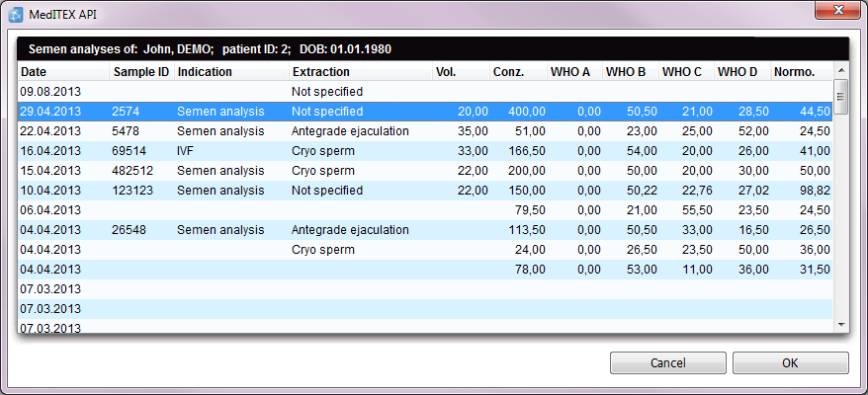Click Not specified in the 123123 row
This screenshot has height=395, width=868.
pos(327,191)
